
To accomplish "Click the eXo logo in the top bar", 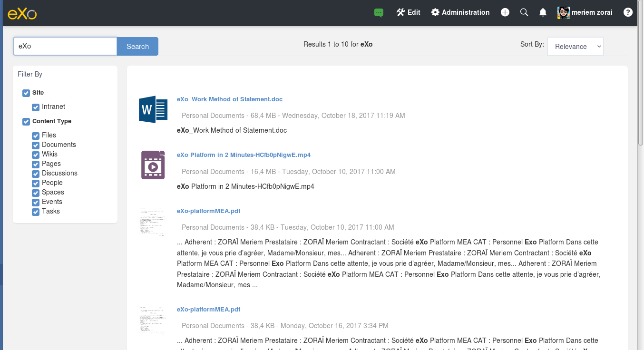I will [22, 13].
